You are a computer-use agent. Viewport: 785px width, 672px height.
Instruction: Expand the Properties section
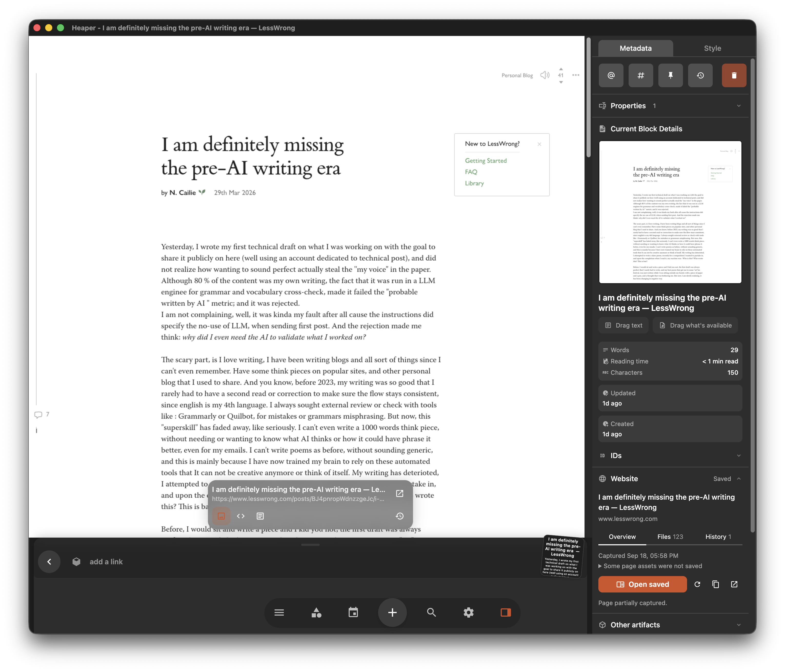(x=670, y=106)
